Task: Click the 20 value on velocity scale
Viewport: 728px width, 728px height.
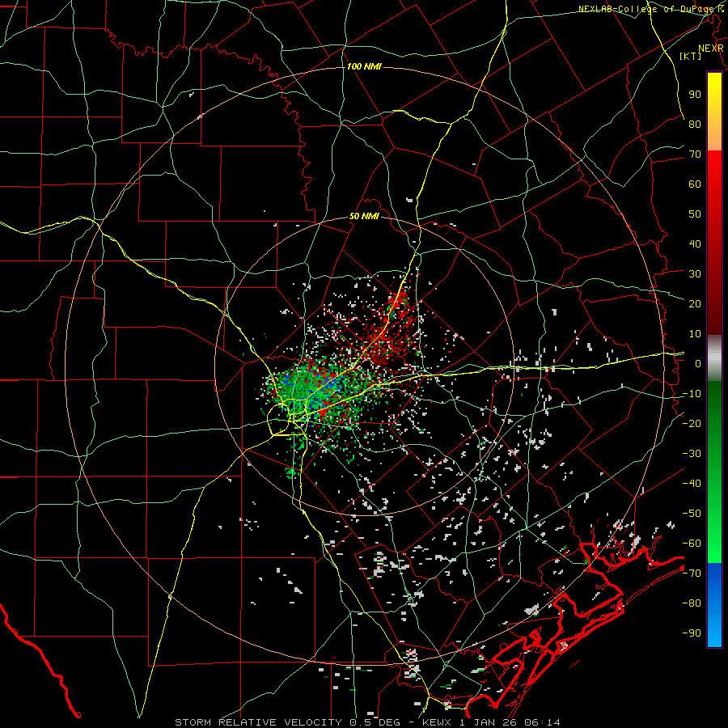Action: (695, 303)
